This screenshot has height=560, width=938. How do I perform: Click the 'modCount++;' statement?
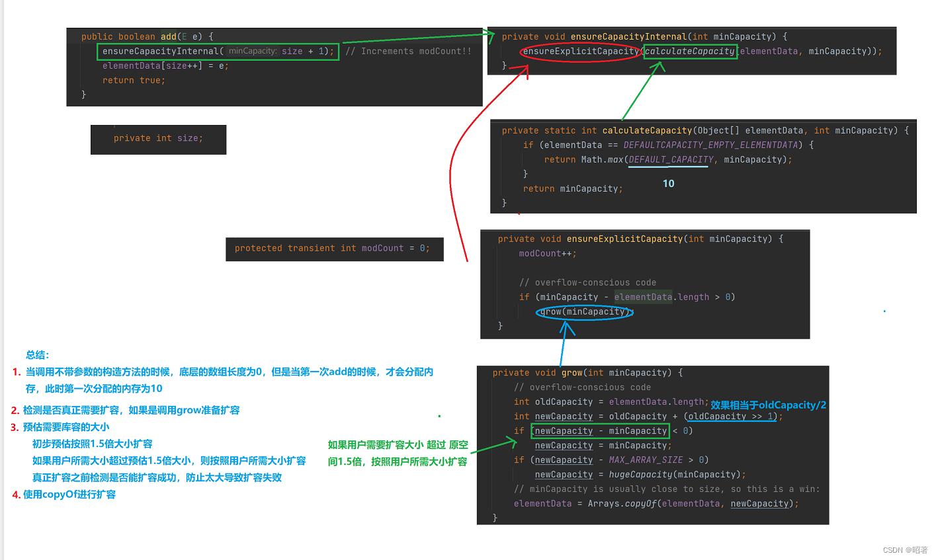[x=548, y=253]
